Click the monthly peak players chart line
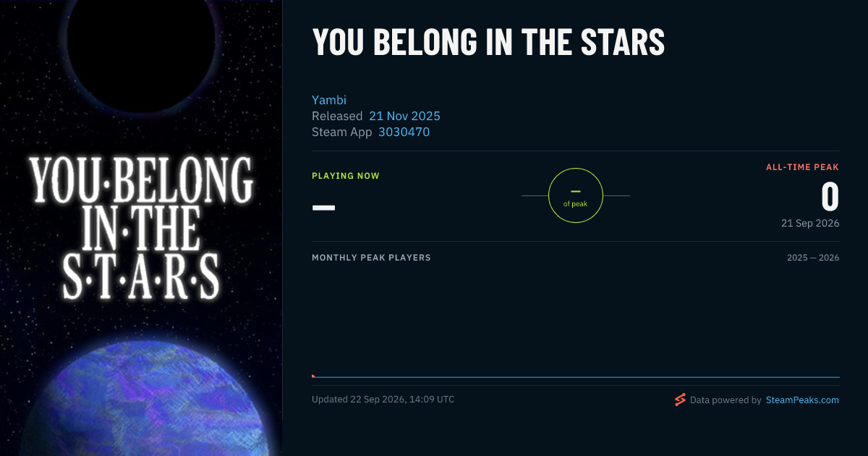The width and height of the screenshot is (868, 456). [576, 377]
